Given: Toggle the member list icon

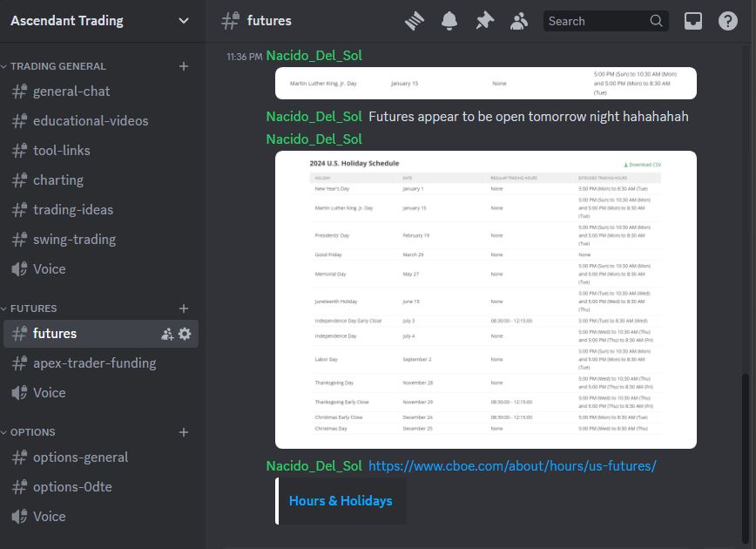Looking at the screenshot, I should (519, 21).
